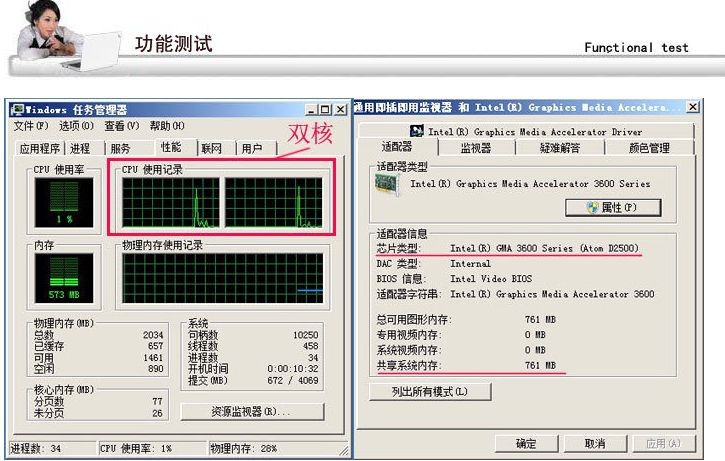Maximize the Task Manager window
Screen dimensions: 725x461
click(325, 110)
